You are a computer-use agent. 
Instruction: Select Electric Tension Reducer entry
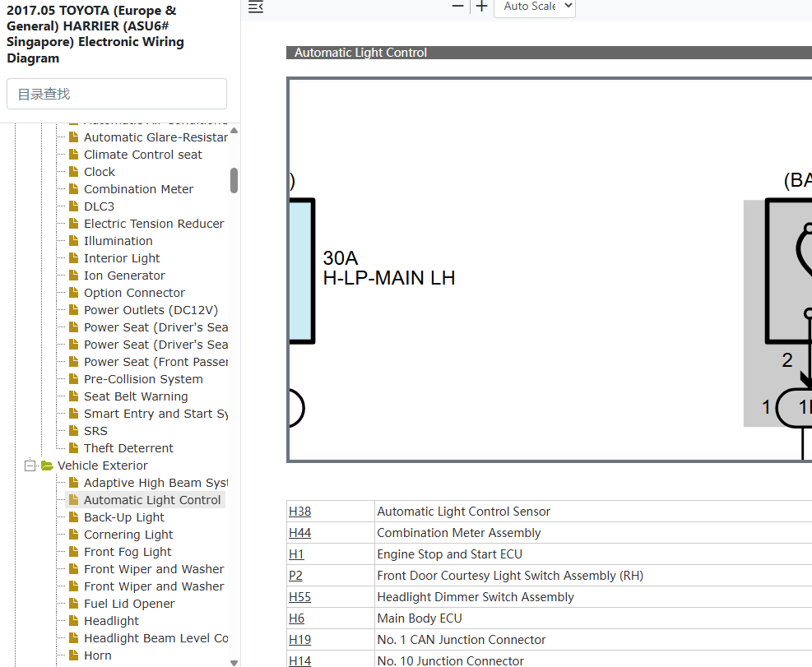(154, 224)
